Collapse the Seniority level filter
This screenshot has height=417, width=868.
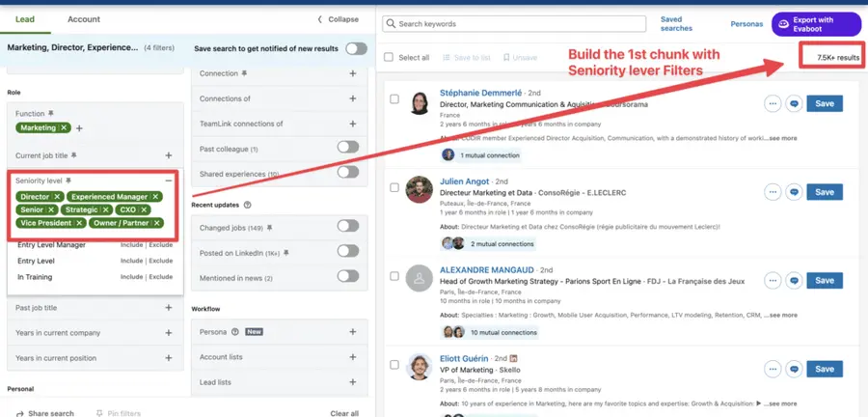point(169,181)
